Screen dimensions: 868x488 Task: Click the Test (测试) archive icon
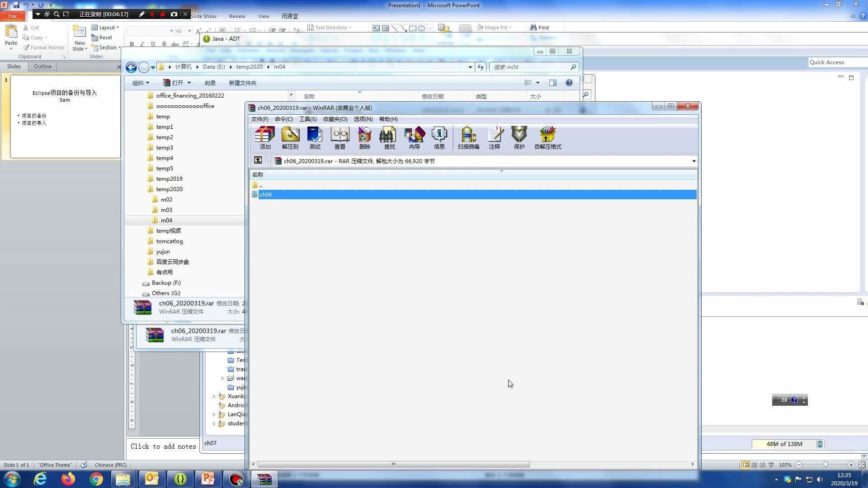315,138
